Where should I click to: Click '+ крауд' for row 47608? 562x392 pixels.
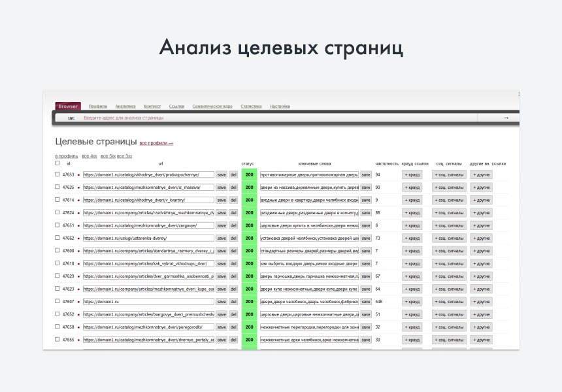click(412, 251)
